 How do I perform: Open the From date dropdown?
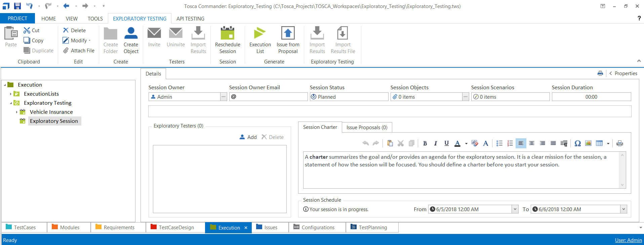point(515,209)
